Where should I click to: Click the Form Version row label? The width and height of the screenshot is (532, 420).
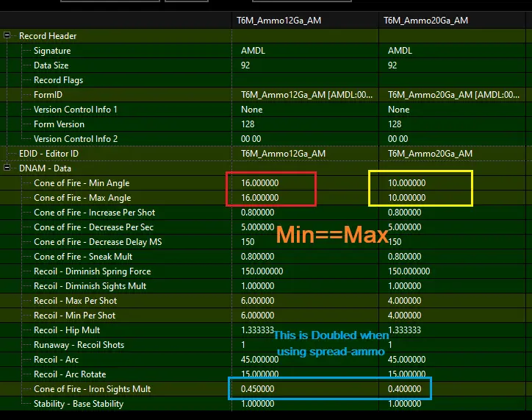pyautogui.click(x=59, y=124)
